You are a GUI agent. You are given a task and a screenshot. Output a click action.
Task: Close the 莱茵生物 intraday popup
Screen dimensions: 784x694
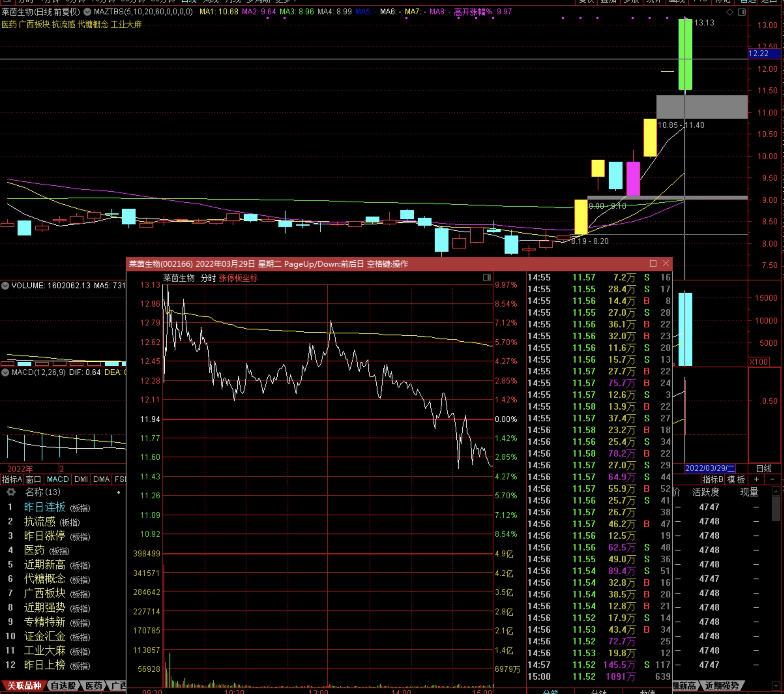coord(666,264)
